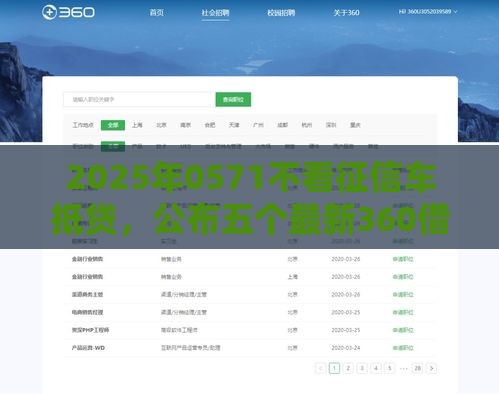This screenshot has width=499, height=394.
Task: Click the category cell in the 电商销售经理 row
Action: [x=184, y=312]
